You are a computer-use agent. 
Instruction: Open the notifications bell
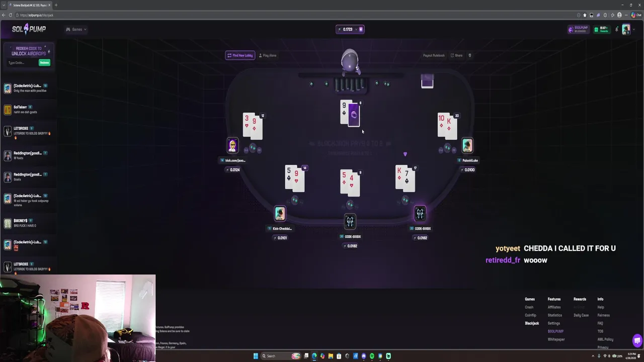pyautogui.click(x=616, y=29)
